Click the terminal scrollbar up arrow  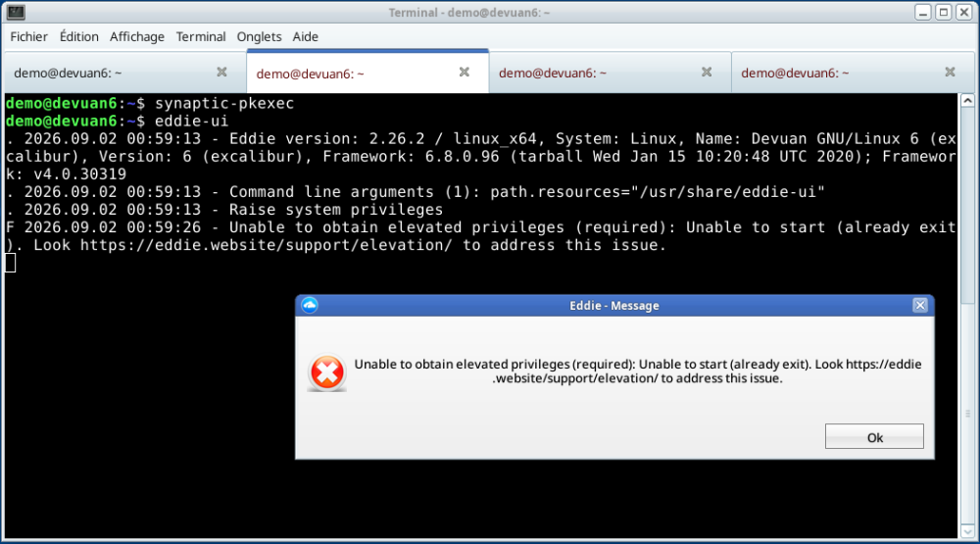(x=967, y=101)
